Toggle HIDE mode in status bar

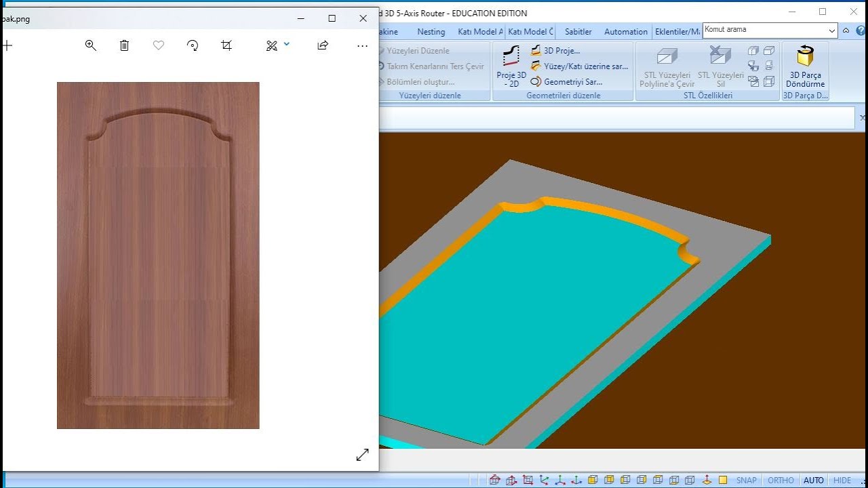842,480
